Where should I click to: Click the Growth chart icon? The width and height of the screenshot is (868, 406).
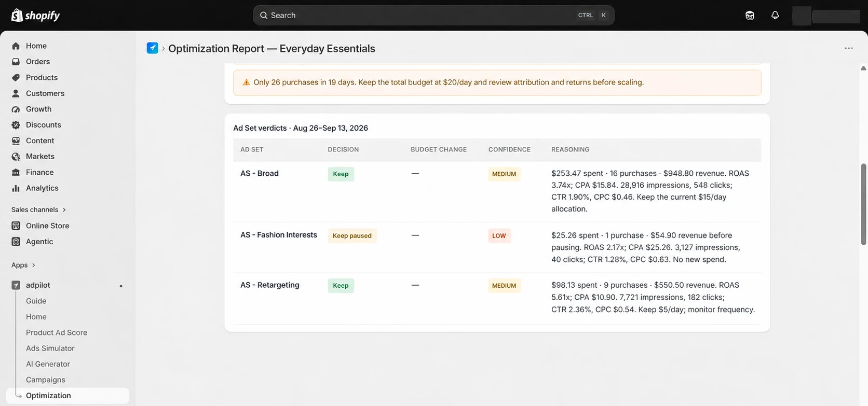(16, 109)
